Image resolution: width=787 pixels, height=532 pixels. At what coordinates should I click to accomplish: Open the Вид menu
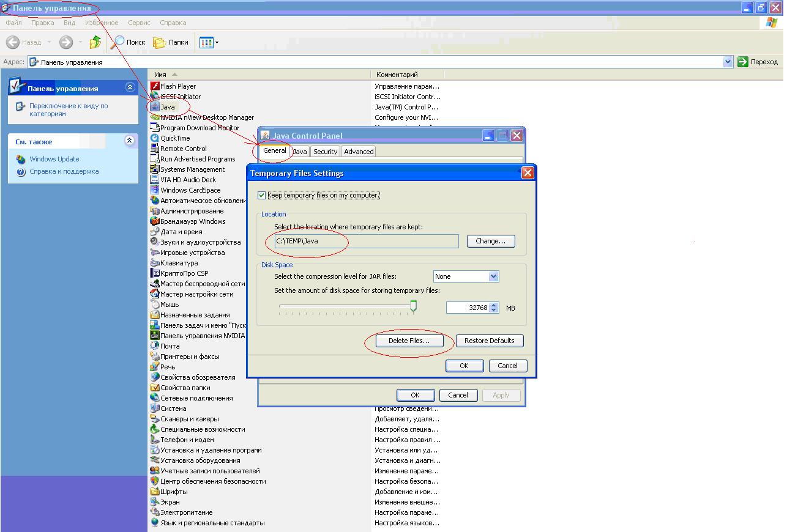69,23
